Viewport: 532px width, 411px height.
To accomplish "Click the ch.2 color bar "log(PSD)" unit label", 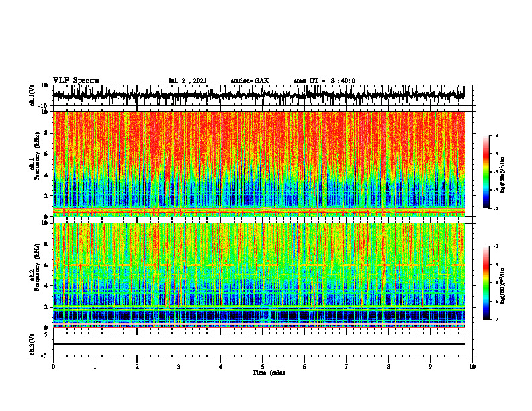I will 503,286.
